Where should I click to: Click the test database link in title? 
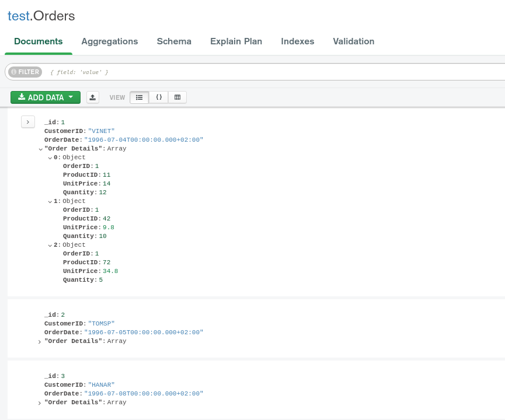[19, 16]
